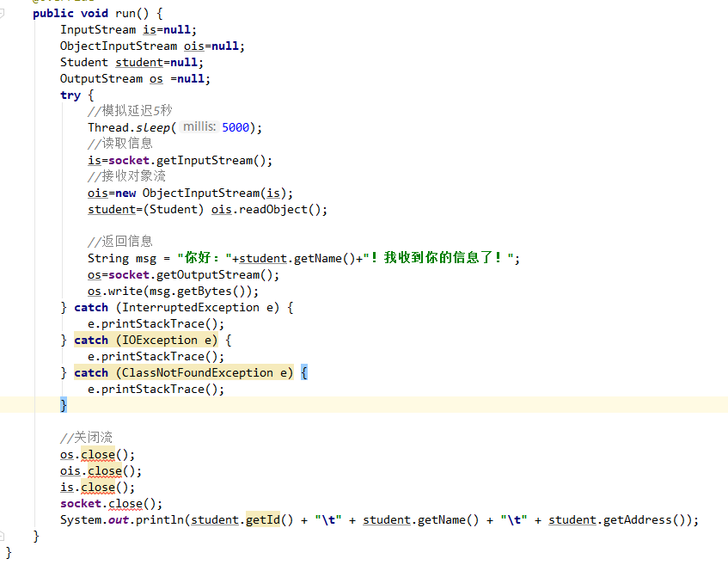Click the 'socket.close();' statement

[x=112, y=504]
